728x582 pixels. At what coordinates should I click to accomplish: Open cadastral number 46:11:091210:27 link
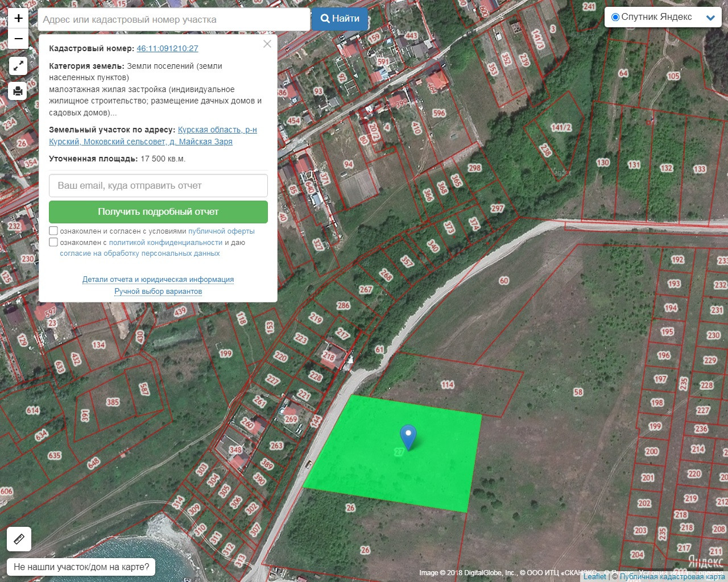click(x=167, y=48)
